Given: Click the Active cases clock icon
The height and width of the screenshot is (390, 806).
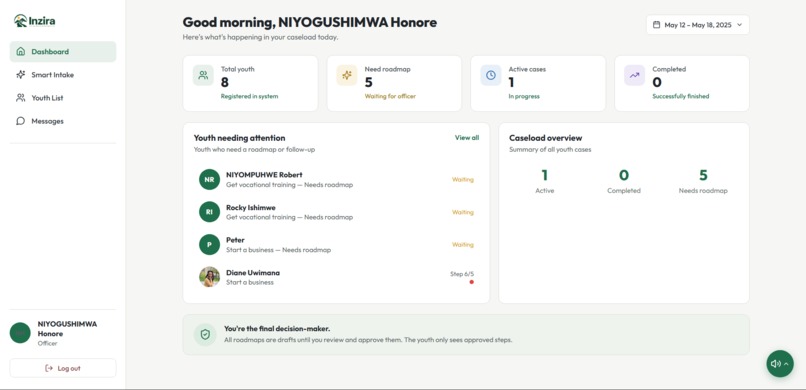Looking at the screenshot, I should click(x=491, y=75).
